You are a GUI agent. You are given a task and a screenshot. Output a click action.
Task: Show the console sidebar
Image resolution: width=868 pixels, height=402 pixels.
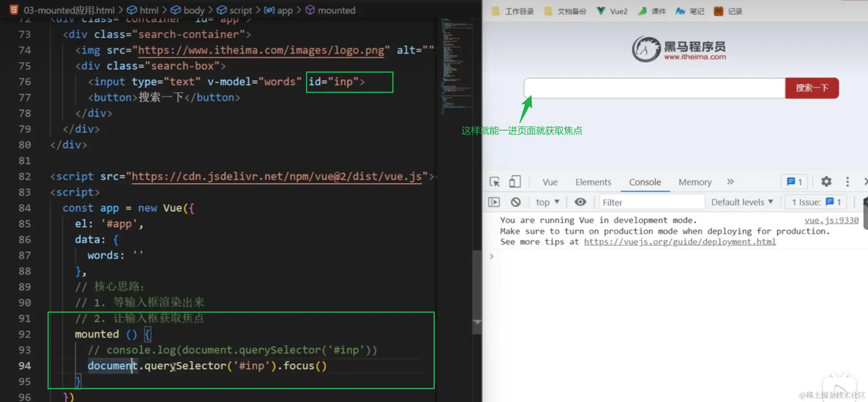[x=494, y=202]
